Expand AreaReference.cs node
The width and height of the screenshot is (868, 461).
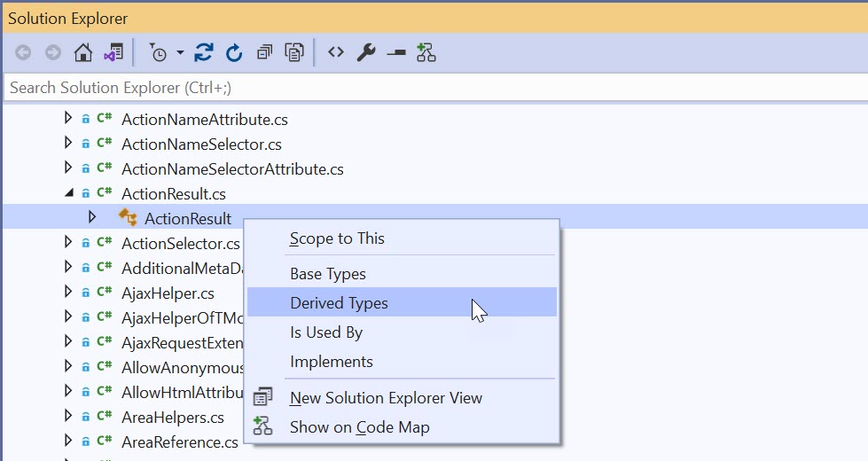pos(68,441)
